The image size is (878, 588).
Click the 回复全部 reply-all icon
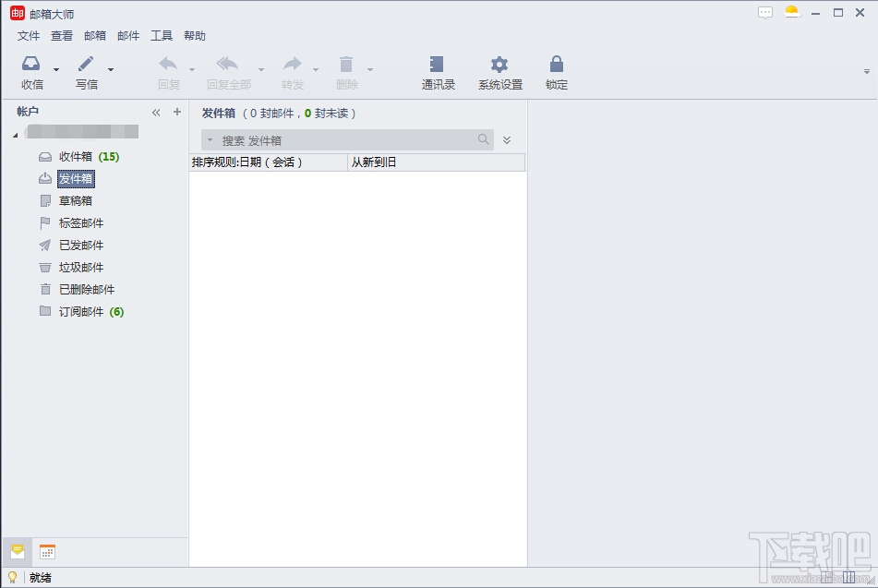[227, 64]
